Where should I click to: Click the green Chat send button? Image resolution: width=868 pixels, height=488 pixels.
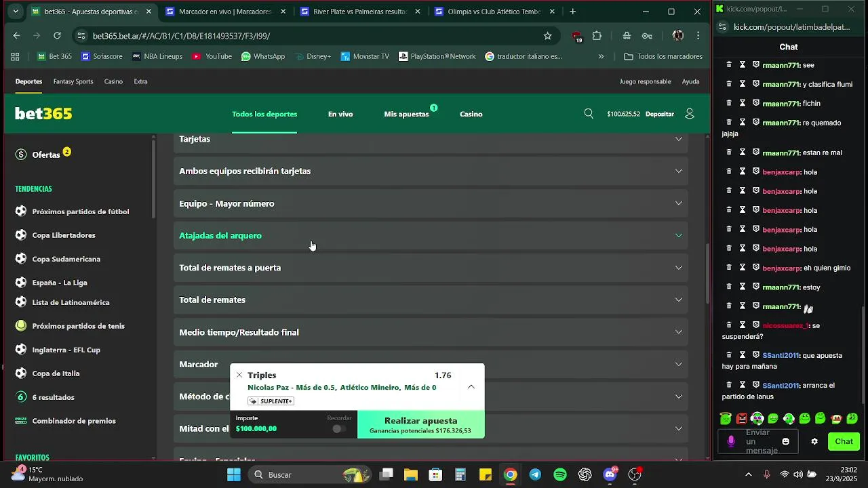[844, 441]
